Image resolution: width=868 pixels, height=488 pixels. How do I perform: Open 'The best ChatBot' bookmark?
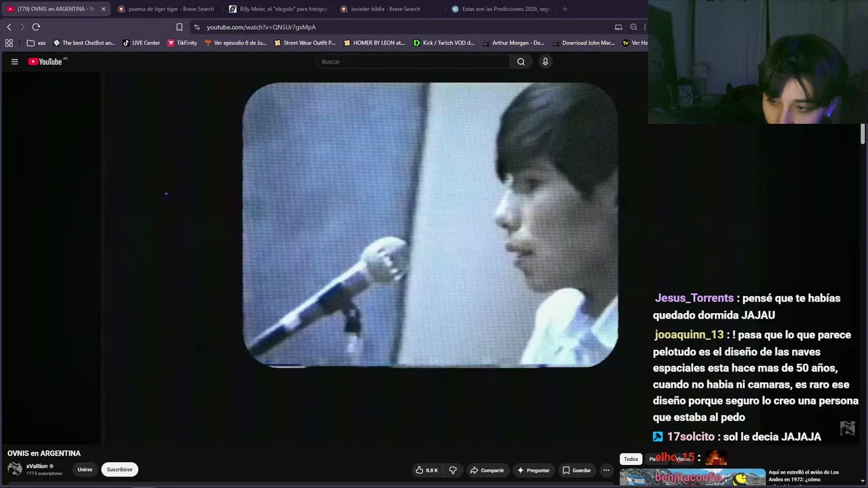pos(84,43)
